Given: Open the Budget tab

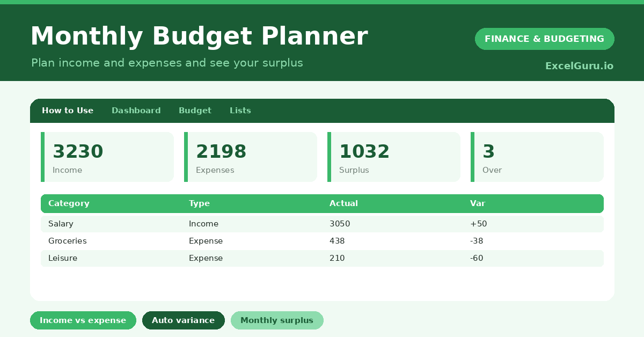Looking at the screenshot, I should click(x=195, y=111).
